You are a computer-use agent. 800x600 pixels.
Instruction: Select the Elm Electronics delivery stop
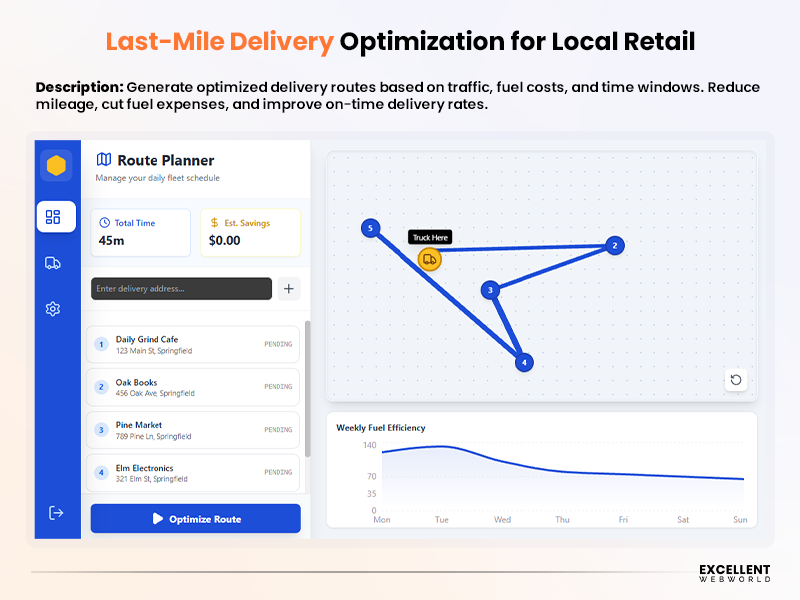(x=195, y=473)
